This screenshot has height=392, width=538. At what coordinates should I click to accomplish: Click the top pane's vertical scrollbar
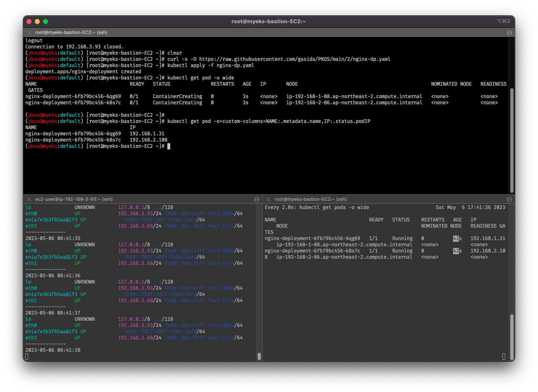point(512,140)
